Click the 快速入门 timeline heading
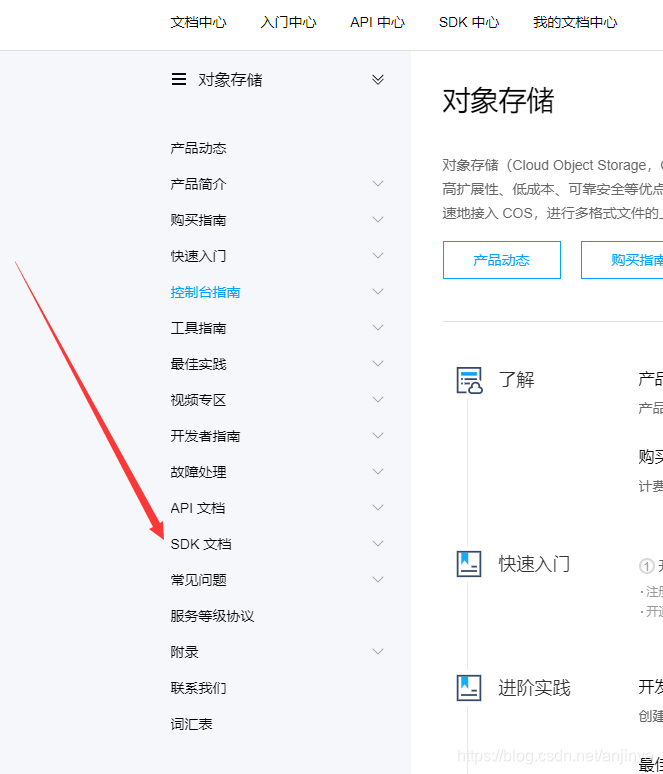Image resolution: width=663 pixels, height=774 pixels. [x=534, y=564]
